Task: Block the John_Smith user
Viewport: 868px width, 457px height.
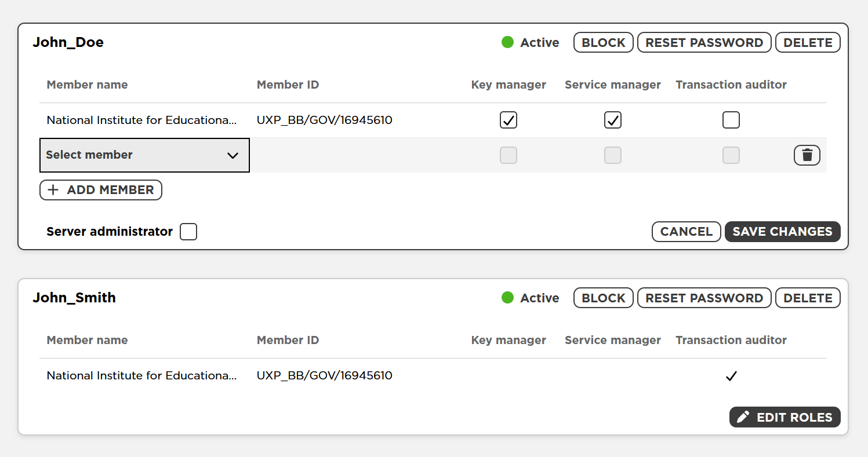Action: click(603, 298)
